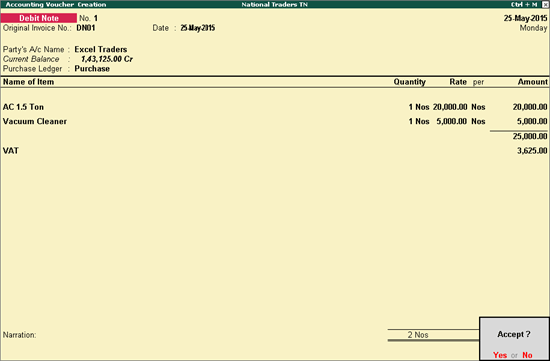Select the Original Invoice No. DN01 field
The image size is (550, 361).
click(86, 28)
